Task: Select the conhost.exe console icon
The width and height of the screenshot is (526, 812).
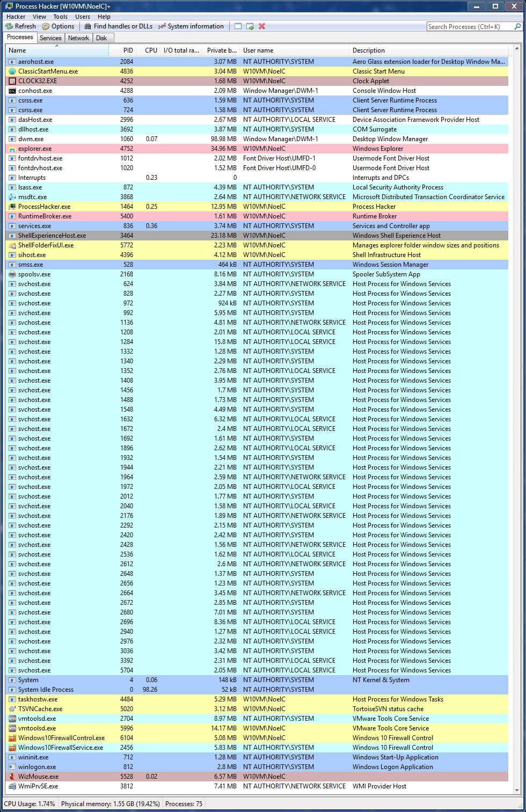Action: pos(12,91)
